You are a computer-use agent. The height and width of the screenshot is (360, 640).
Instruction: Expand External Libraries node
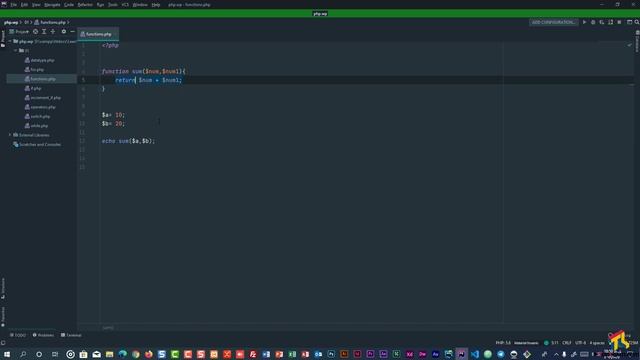(x=10, y=135)
